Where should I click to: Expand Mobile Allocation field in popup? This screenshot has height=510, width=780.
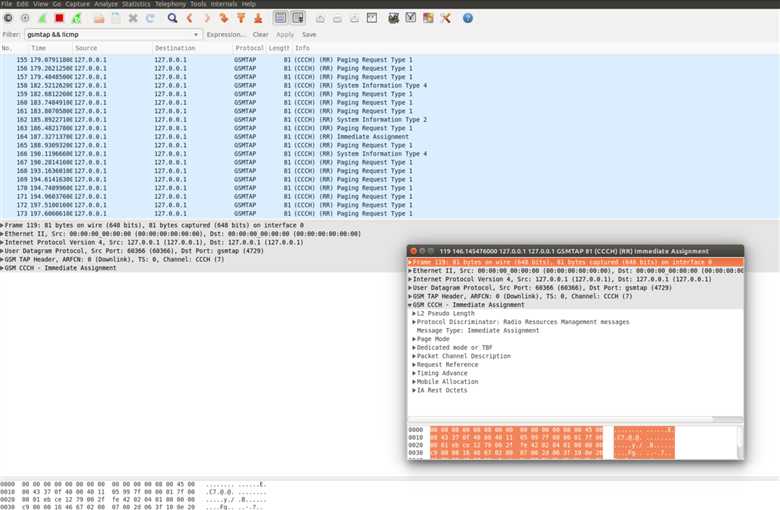pos(414,381)
